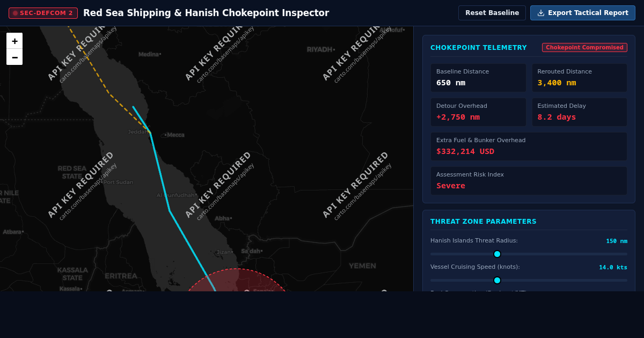Click the THREAT ZONE PARAMETERS heading
644x338 pixels.
tap(484, 221)
